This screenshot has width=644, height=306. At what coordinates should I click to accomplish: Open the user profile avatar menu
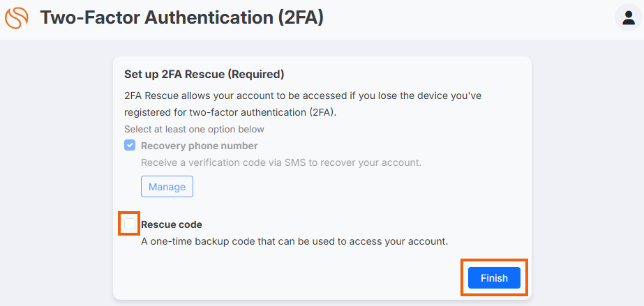[628, 18]
